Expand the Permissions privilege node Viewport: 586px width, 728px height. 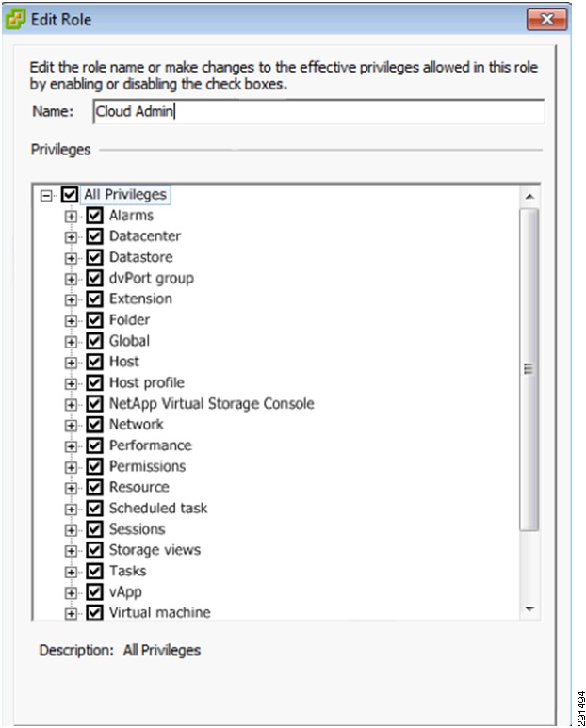[x=71, y=467]
